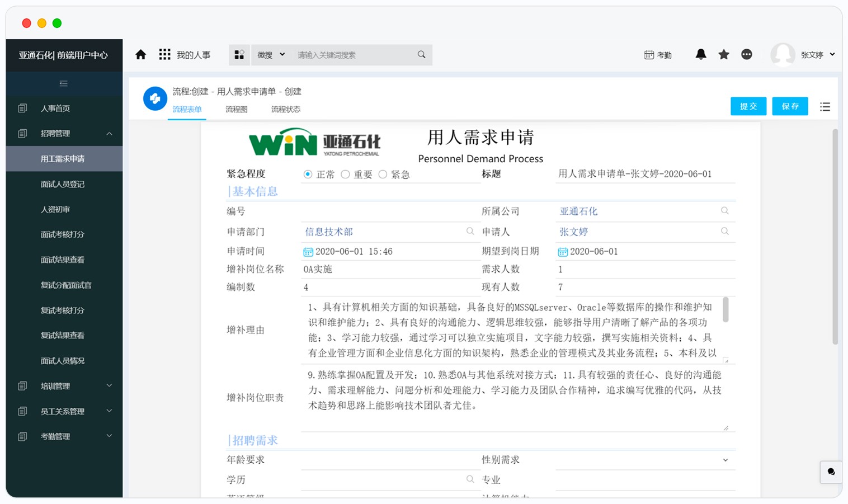This screenshot has width=848, height=504.
Task: Open the 性别需求 dropdown
Action: 725,460
